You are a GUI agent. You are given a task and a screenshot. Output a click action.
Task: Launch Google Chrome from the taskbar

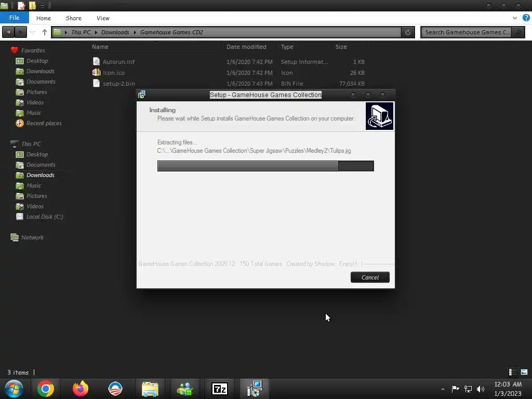coord(46,389)
